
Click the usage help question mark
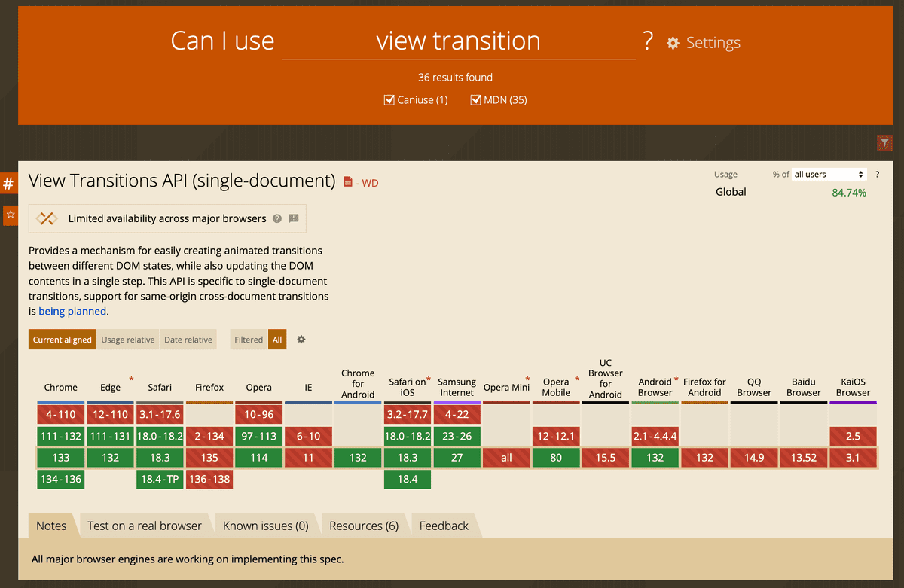878,175
